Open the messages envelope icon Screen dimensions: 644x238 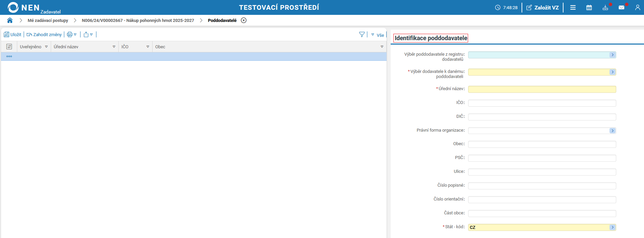(x=622, y=7)
